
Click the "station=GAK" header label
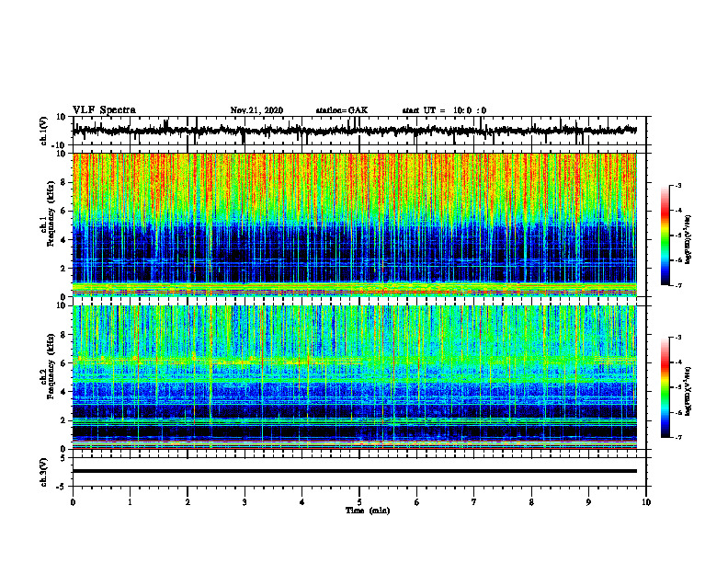[x=342, y=110]
